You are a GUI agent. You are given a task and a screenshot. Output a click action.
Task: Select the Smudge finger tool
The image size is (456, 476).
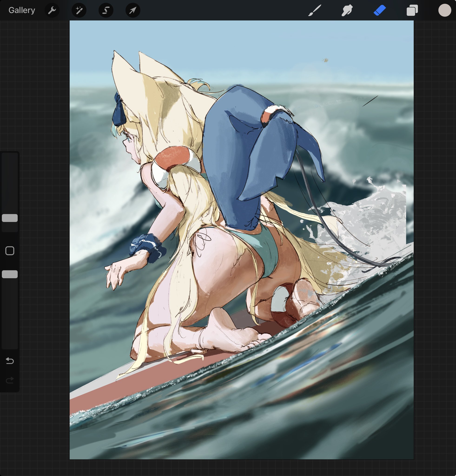click(x=347, y=10)
